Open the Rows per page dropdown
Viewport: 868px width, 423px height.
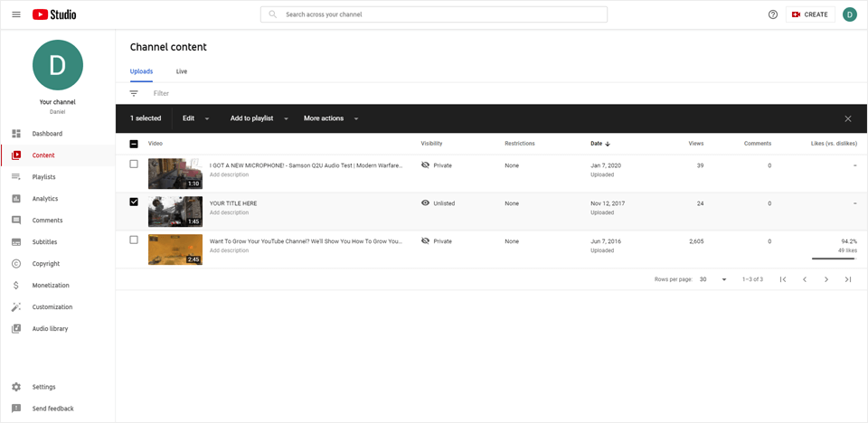click(x=713, y=279)
